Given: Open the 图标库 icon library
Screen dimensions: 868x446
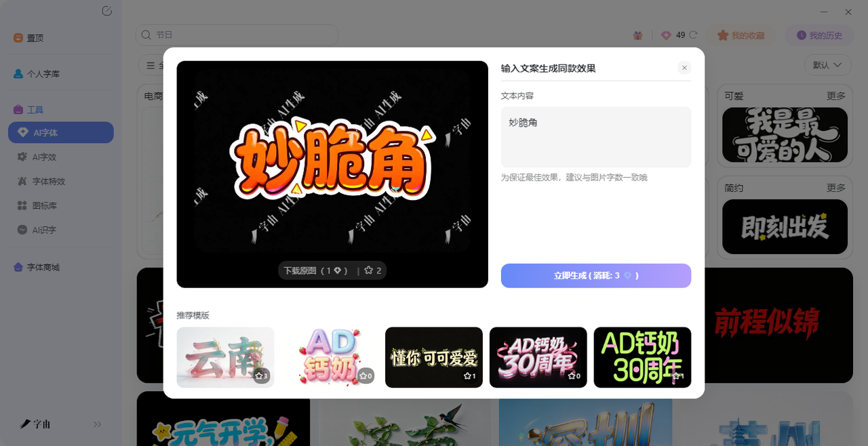Looking at the screenshot, I should [45, 205].
